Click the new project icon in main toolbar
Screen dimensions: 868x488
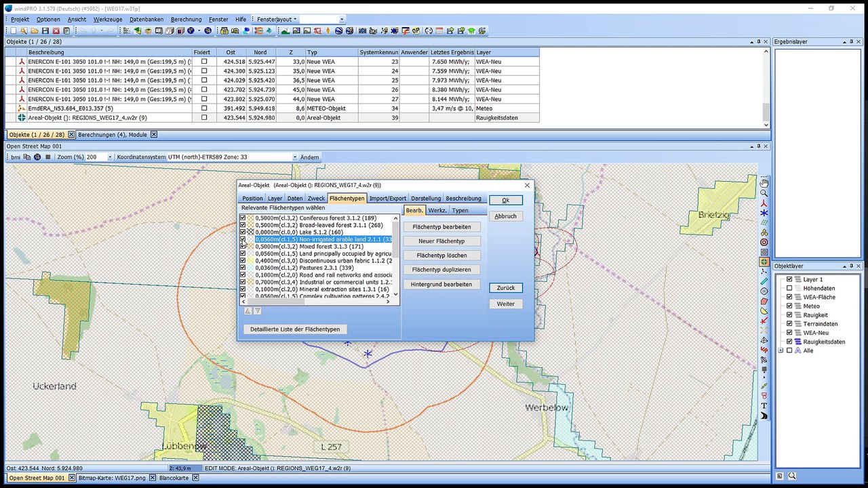[x=13, y=30]
